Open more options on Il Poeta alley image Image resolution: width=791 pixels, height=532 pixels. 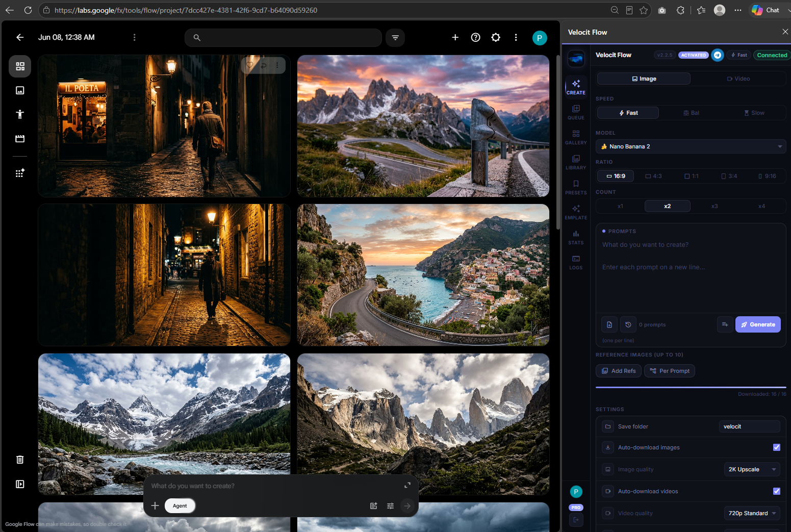point(277,65)
